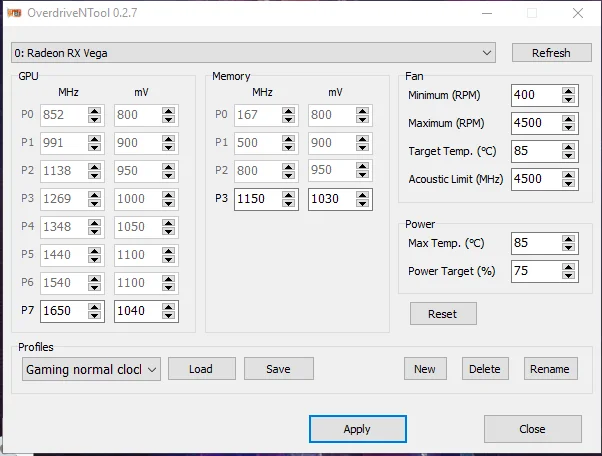Increase Memory P3 mV with up arrow
Image resolution: width=602 pixels, height=456 pixels.
(x=362, y=195)
